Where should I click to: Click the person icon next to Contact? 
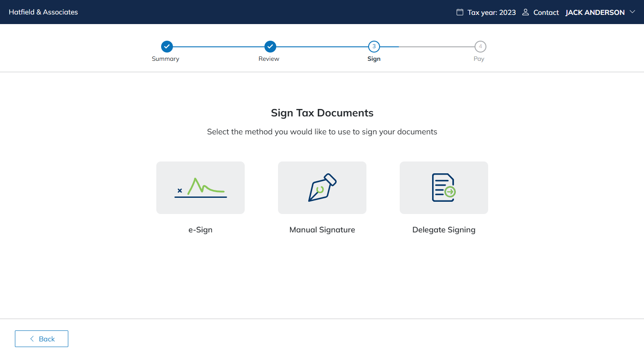tap(525, 12)
